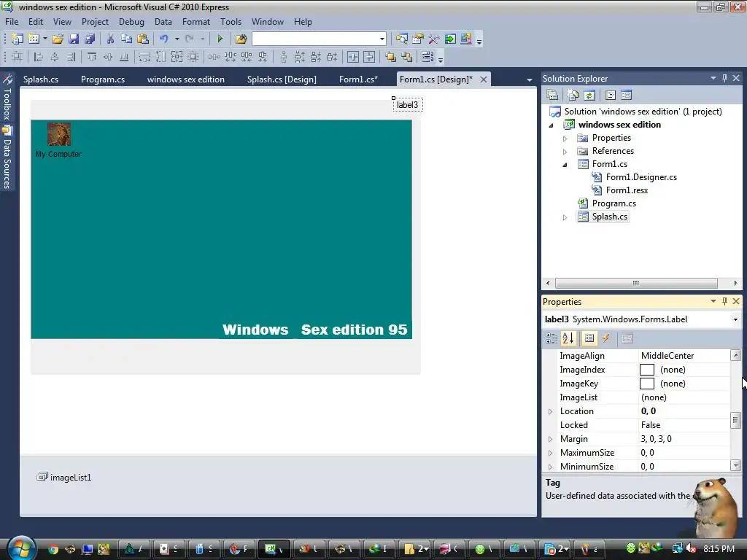Click Show All Files in Solution Explorer

[x=573, y=96]
